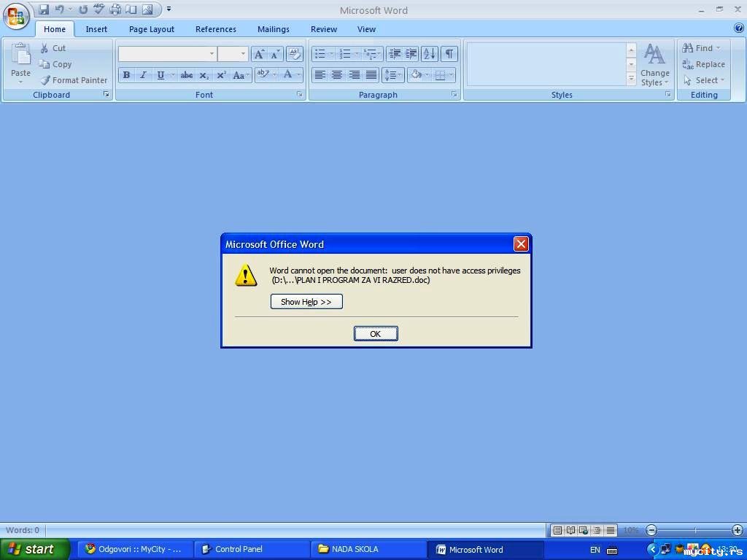Start a numbered list
Image resolution: width=747 pixels, height=560 pixels.
(345, 54)
